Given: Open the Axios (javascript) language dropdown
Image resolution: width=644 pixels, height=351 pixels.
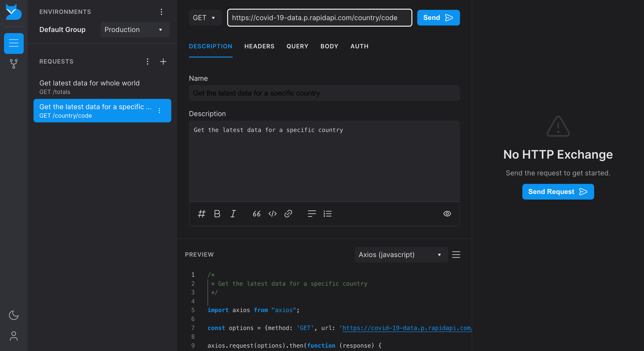Looking at the screenshot, I should click(x=401, y=255).
